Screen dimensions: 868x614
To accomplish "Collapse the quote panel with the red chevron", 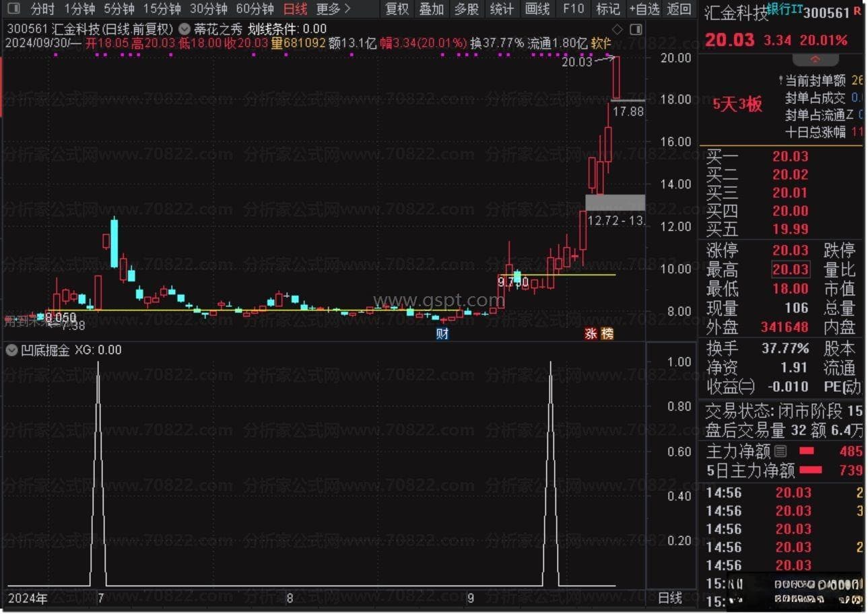I will pos(814,59).
